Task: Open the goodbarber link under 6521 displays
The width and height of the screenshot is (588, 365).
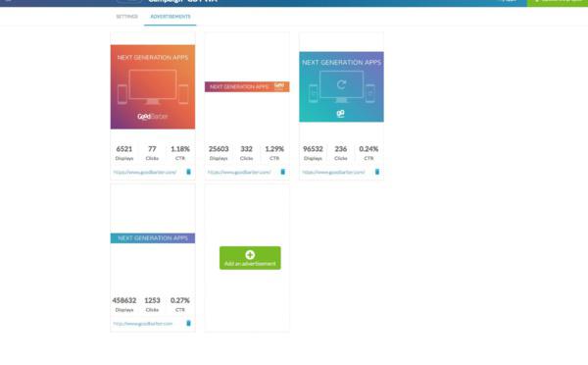Action: [x=145, y=172]
